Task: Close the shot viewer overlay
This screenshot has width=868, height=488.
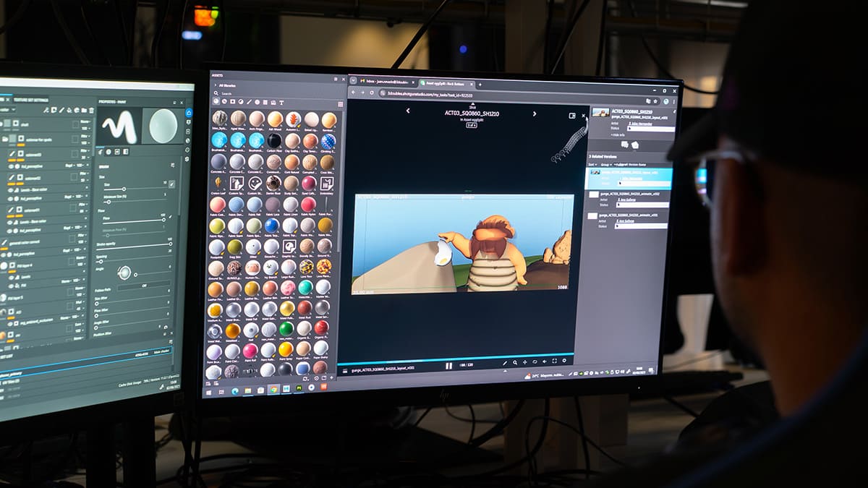Action: pyautogui.click(x=582, y=116)
